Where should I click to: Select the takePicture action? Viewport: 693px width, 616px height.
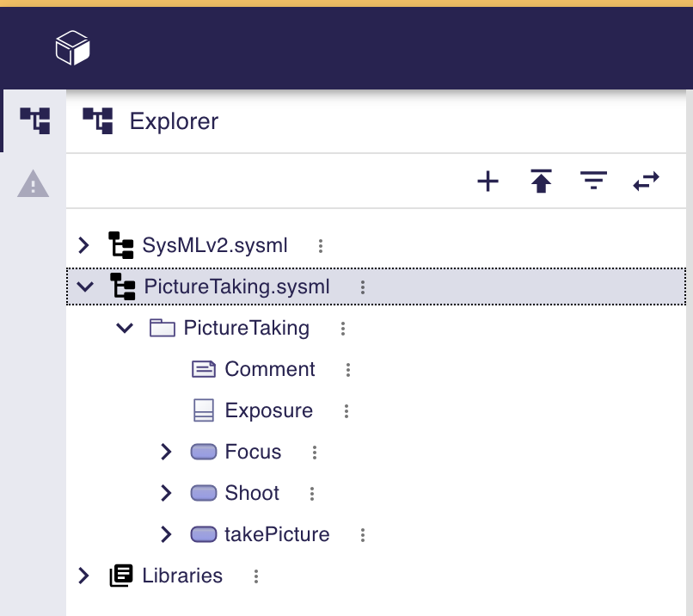(276, 534)
